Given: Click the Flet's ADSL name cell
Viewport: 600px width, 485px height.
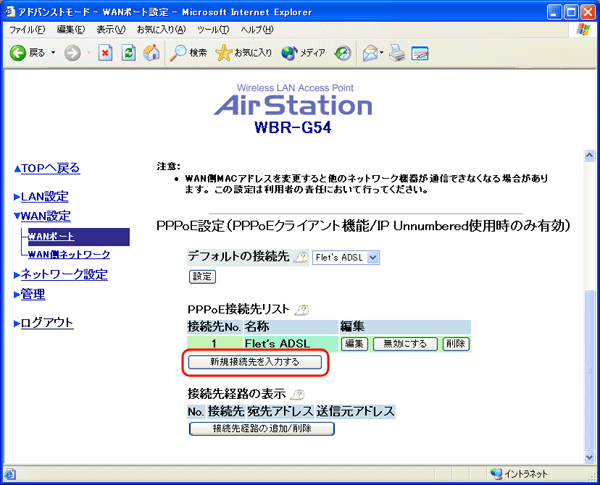Looking at the screenshot, I should click(291, 344).
